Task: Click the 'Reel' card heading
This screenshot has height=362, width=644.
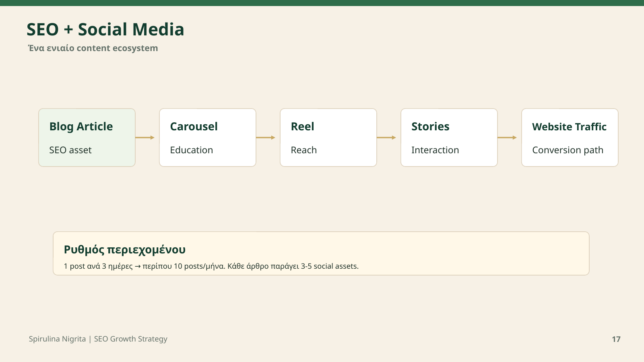Action: point(302,126)
